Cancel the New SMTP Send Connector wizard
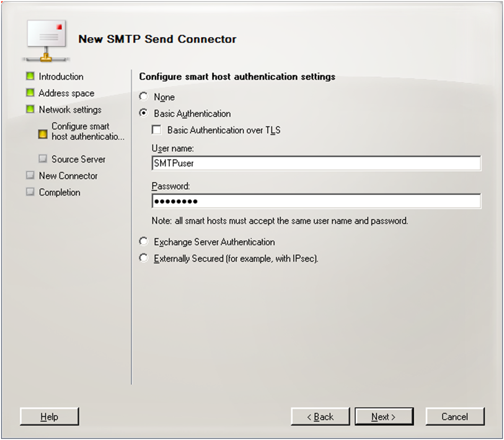Viewport: 504px width, 440px height. 455,416
